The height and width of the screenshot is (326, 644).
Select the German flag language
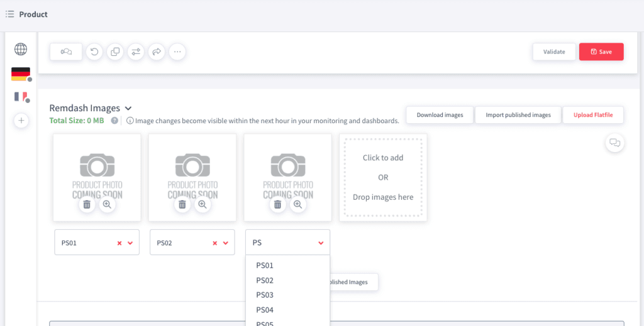tap(21, 74)
